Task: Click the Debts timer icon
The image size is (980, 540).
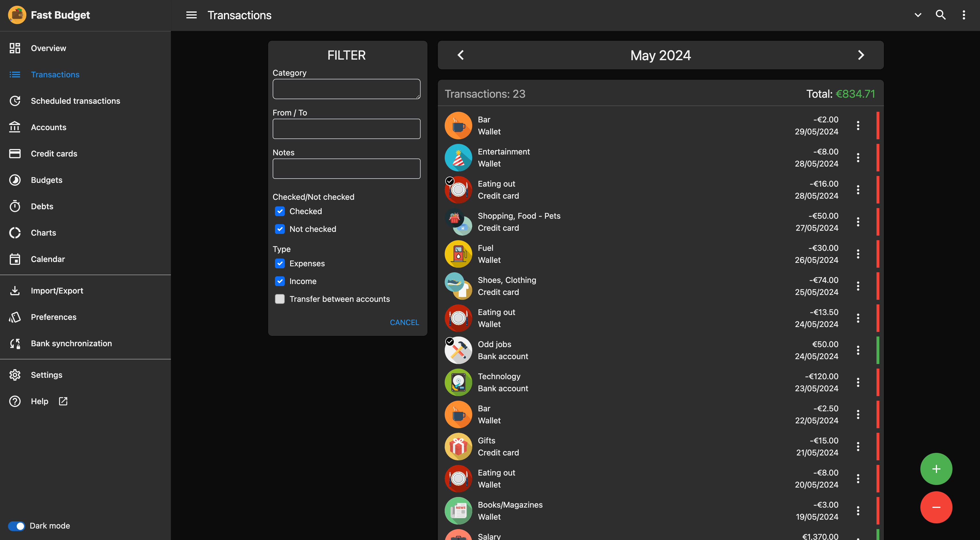Action: click(15, 206)
